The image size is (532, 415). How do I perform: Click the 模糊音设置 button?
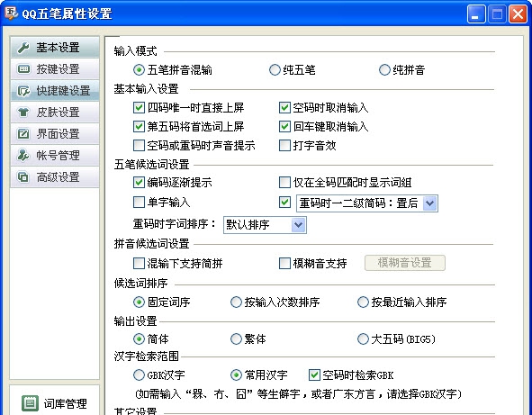click(x=405, y=263)
